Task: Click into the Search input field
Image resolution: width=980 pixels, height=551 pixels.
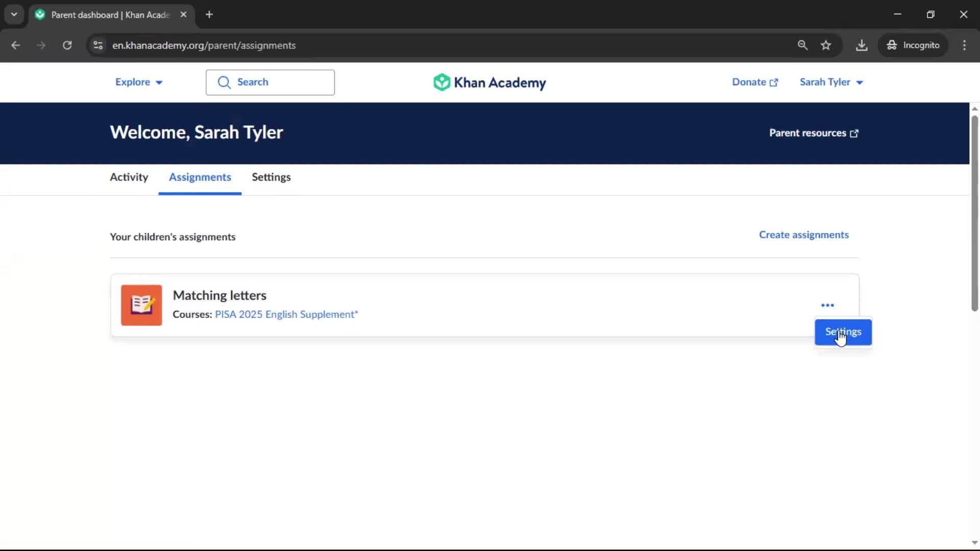Action: pyautogui.click(x=270, y=82)
